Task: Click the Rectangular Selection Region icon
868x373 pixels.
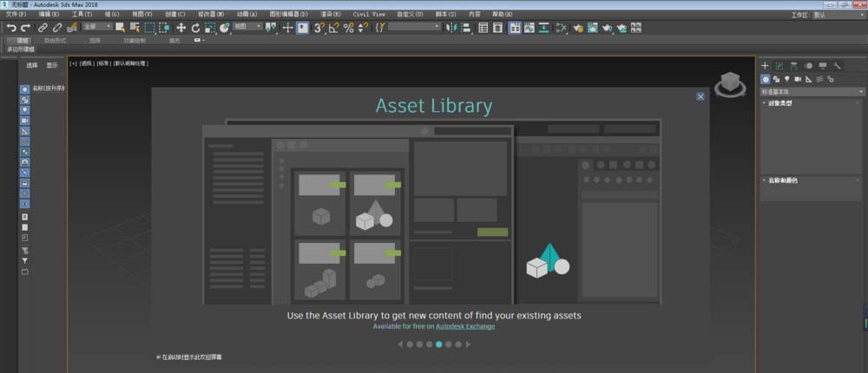Action: click(150, 28)
